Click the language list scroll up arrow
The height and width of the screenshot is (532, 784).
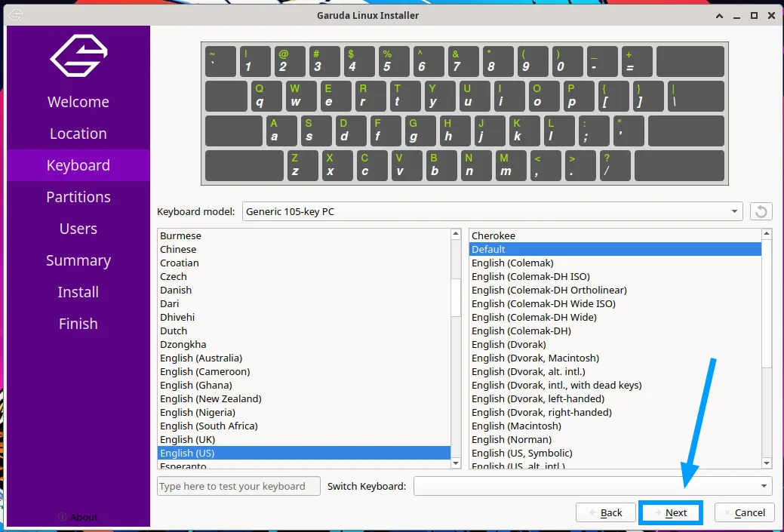[x=456, y=234]
